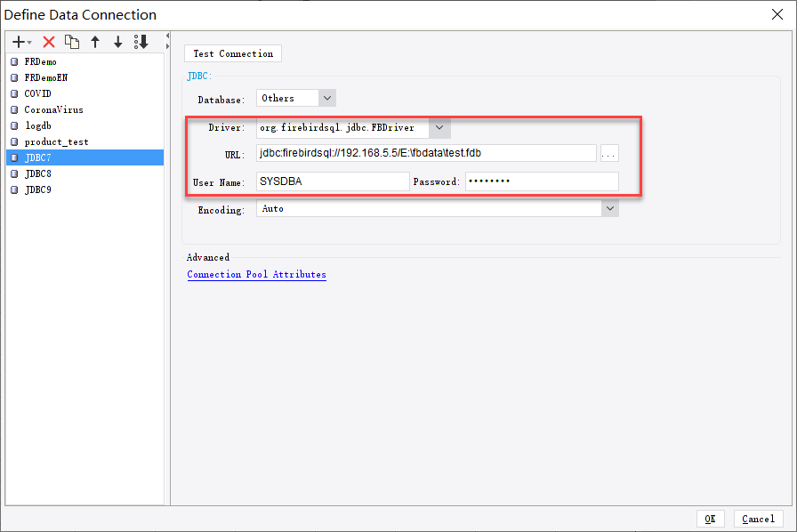Move the selected connection to the bottom
The height and width of the screenshot is (532, 797).
coord(141,41)
